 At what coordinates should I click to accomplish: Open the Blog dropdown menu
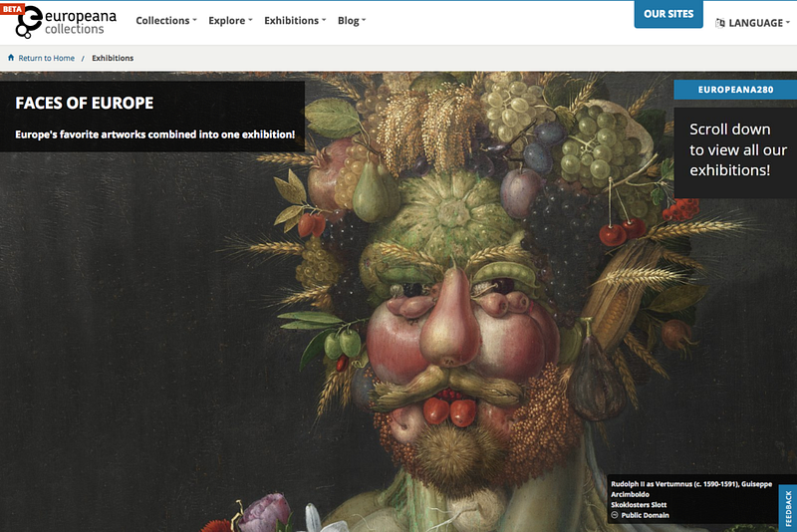point(352,20)
